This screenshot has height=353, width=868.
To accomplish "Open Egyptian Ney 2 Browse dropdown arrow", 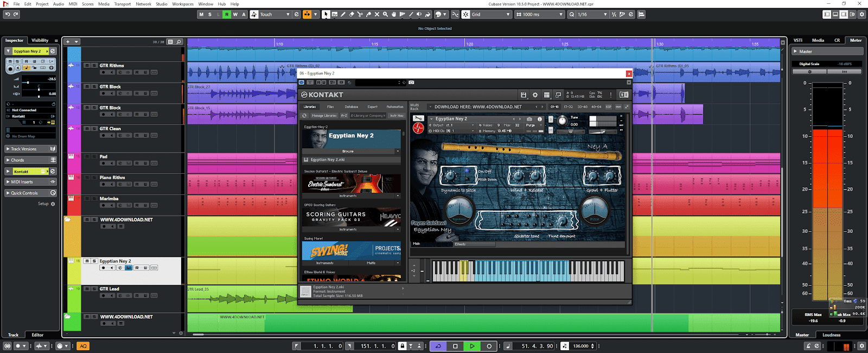I will 398,152.
